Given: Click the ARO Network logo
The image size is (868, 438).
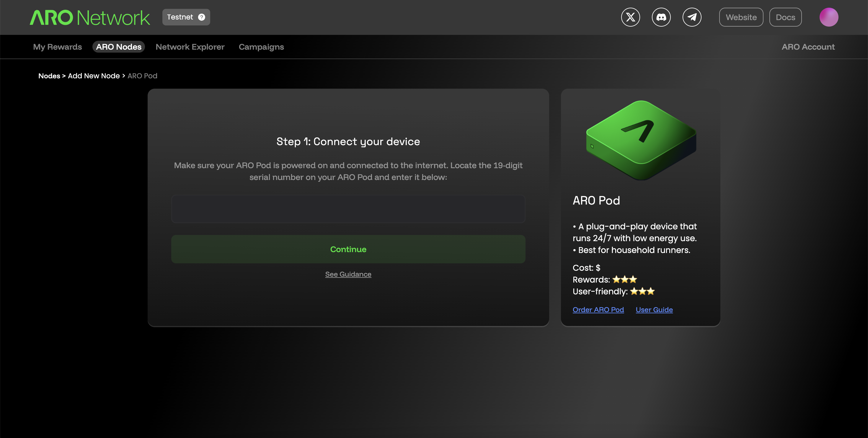Looking at the screenshot, I should [90, 17].
